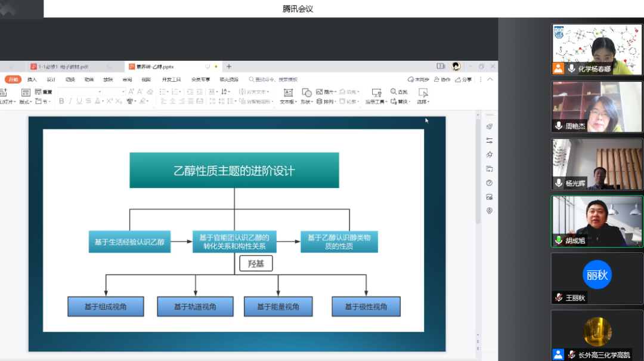Select the 乙醇性质主题的进阶设计 title box
Screen dimensions: 644x361
(234, 170)
